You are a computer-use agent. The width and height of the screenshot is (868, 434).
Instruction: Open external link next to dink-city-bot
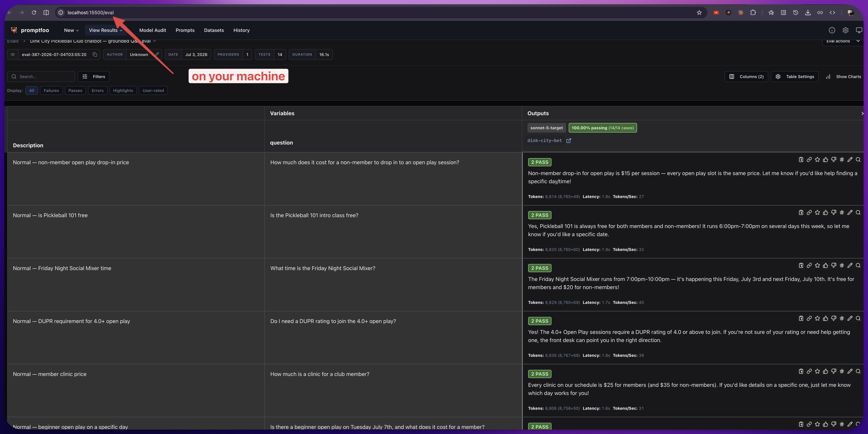[569, 141]
